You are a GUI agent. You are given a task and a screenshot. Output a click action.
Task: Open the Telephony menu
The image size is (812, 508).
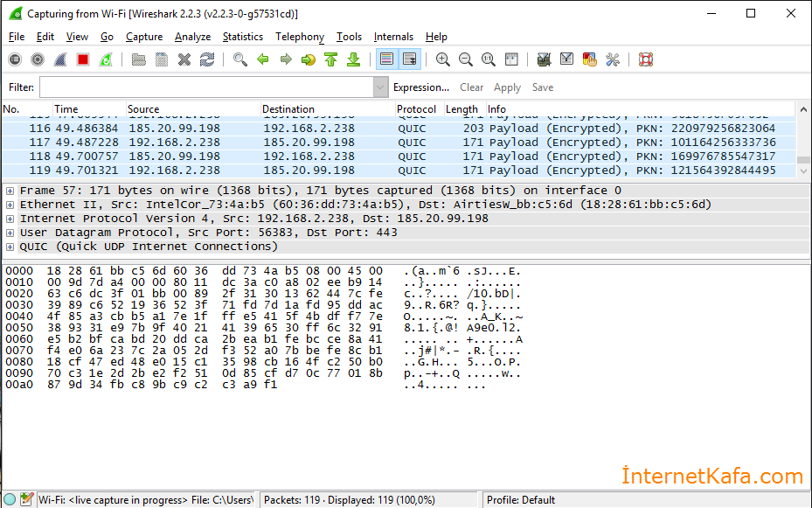coord(300,37)
